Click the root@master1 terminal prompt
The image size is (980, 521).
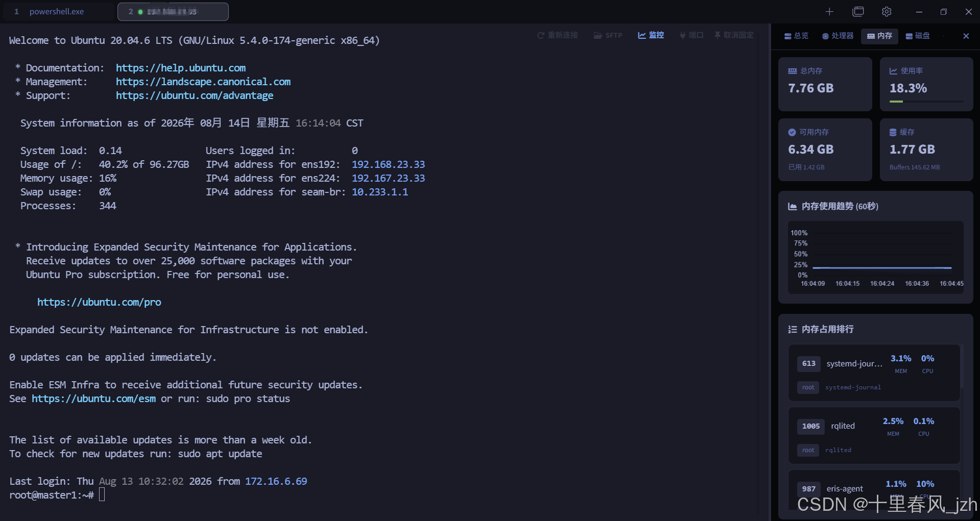coord(52,495)
